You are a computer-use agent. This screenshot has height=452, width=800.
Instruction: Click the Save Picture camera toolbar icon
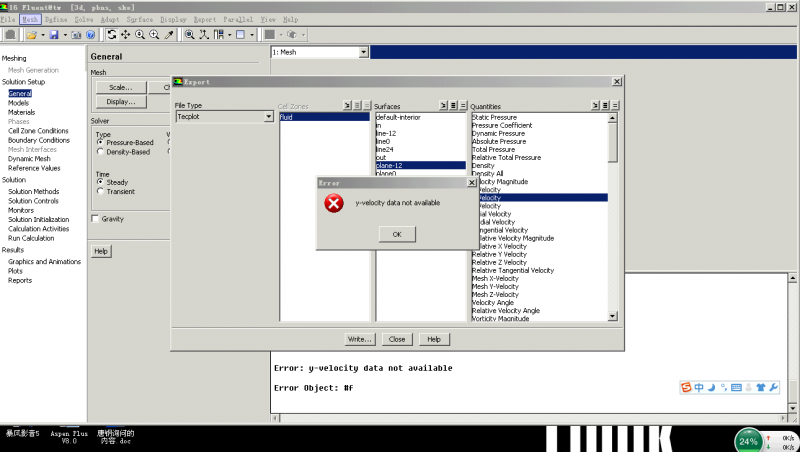pyautogui.click(x=76, y=35)
